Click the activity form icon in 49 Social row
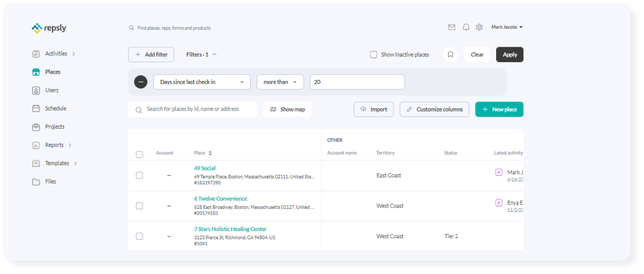644x274 pixels. point(499,172)
